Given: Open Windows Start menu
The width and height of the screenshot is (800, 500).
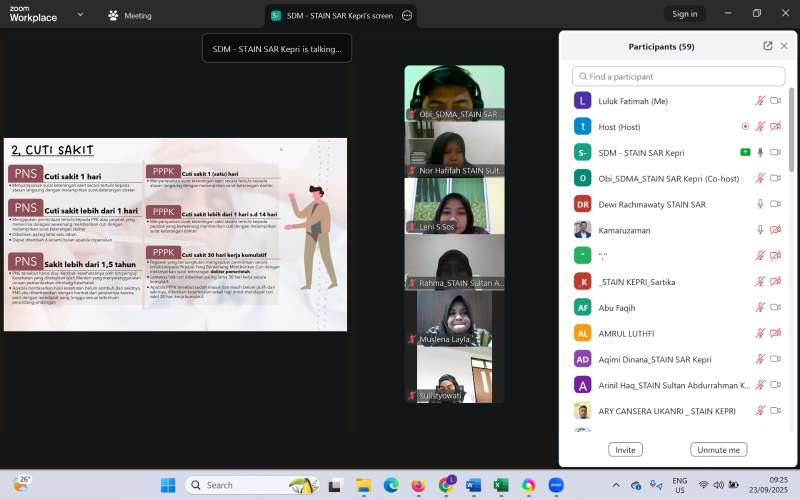Looking at the screenshot, I should (x=167, y=485).
